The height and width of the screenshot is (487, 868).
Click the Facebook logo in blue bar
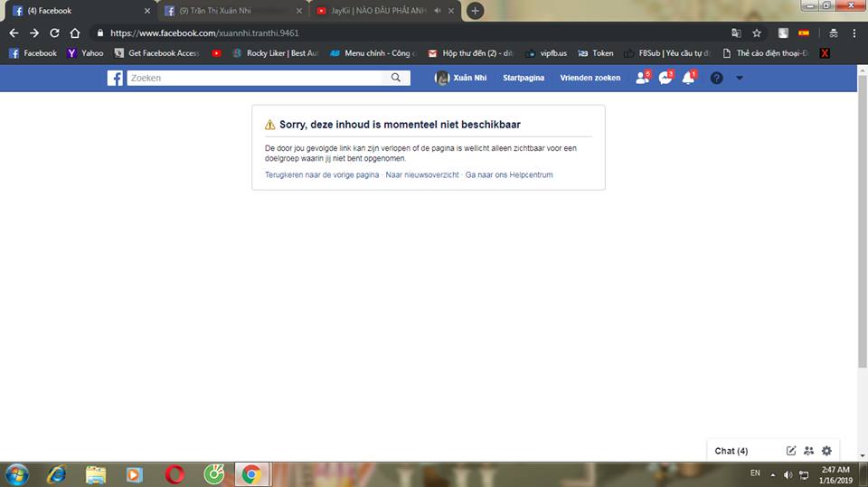tap(116, 79)
